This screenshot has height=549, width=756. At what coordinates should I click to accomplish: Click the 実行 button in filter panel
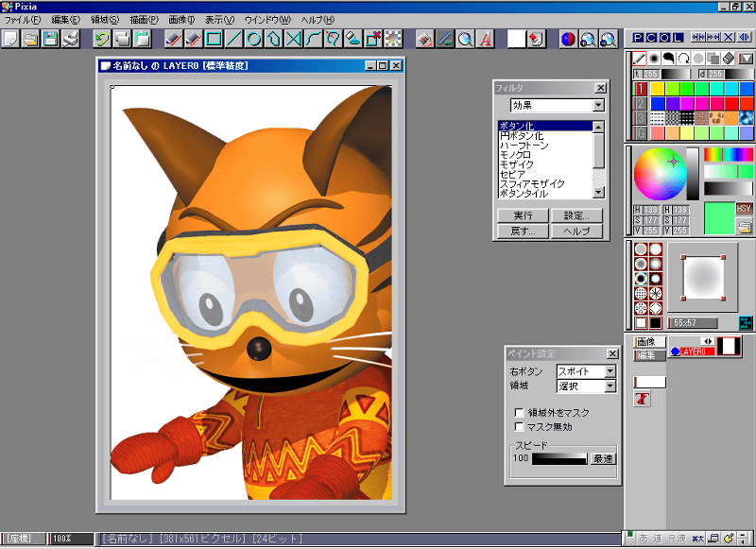[x=524, y=215]
